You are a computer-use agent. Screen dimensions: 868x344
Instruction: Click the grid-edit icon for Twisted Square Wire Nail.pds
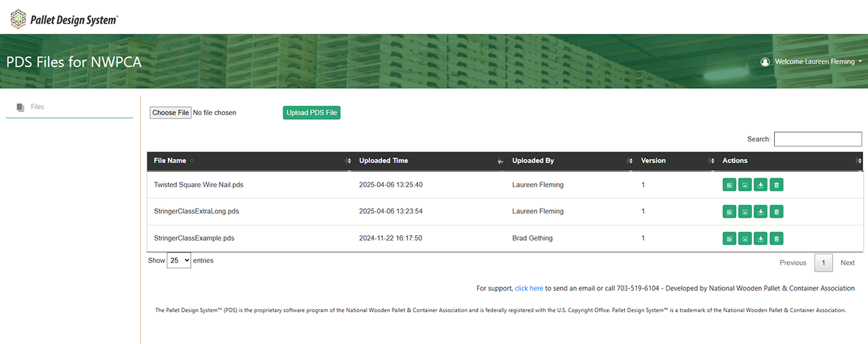[729, 185]
